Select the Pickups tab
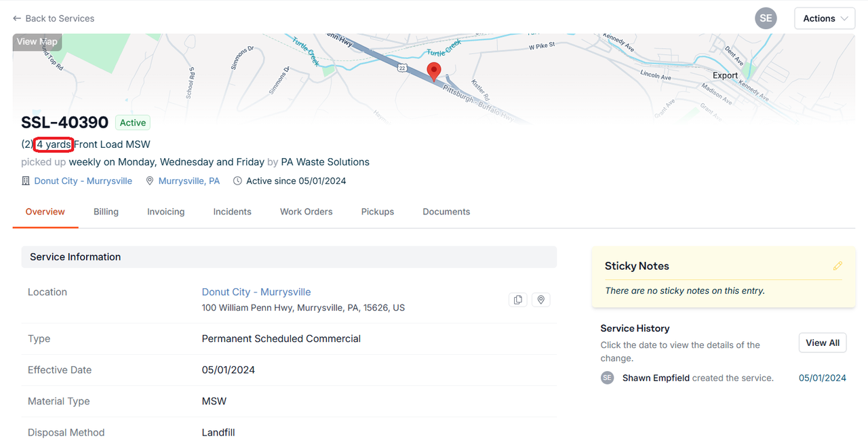Viewport: 868px width, 447px height. (x=378, y=212)
